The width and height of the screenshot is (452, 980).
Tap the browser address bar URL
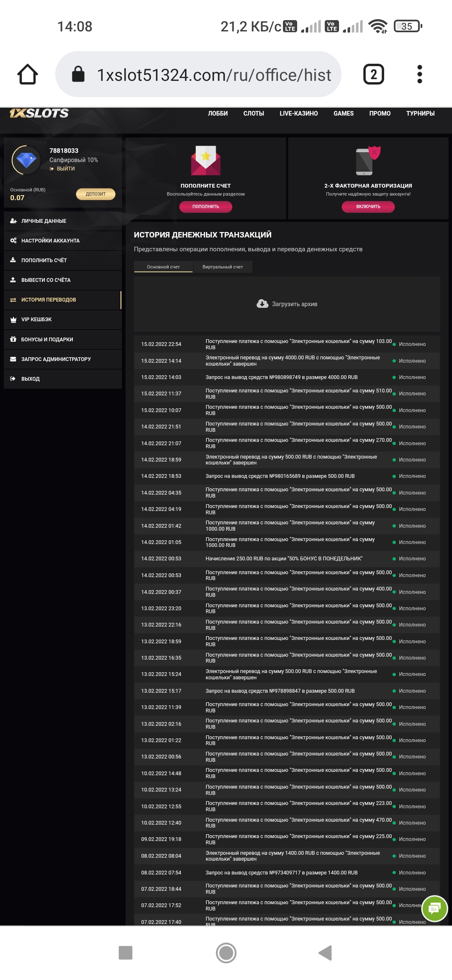(x=214, y=75)
